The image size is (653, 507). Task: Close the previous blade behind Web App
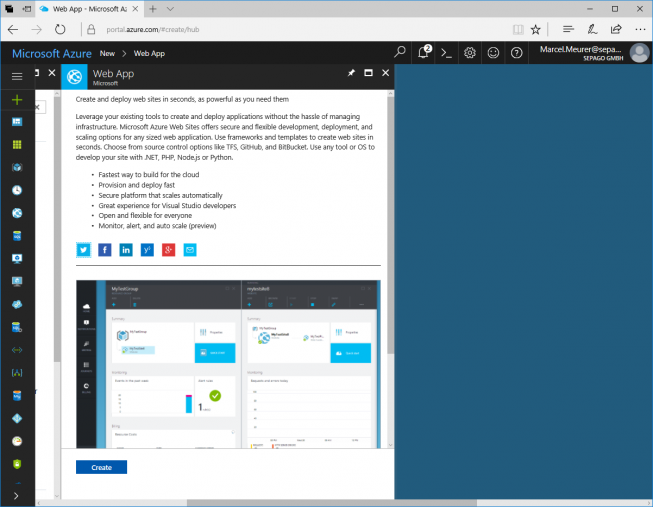(x=52, y=73)
